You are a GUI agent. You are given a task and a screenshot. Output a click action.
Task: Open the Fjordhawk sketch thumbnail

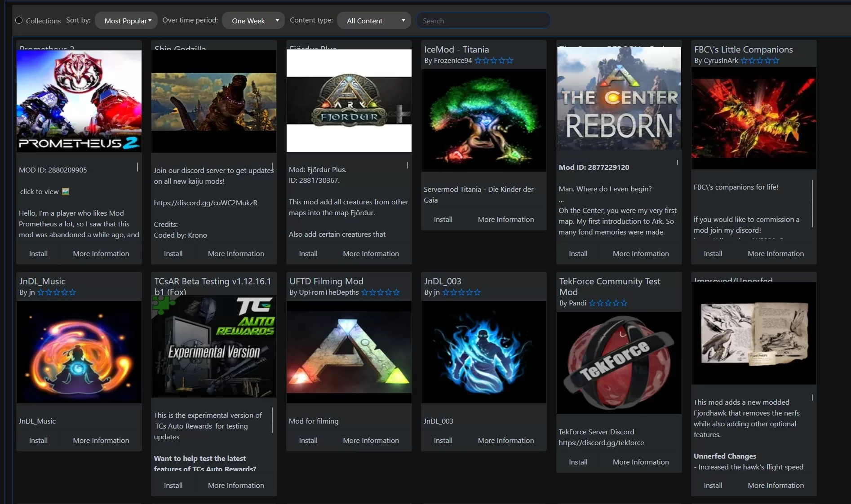[754, 333]
